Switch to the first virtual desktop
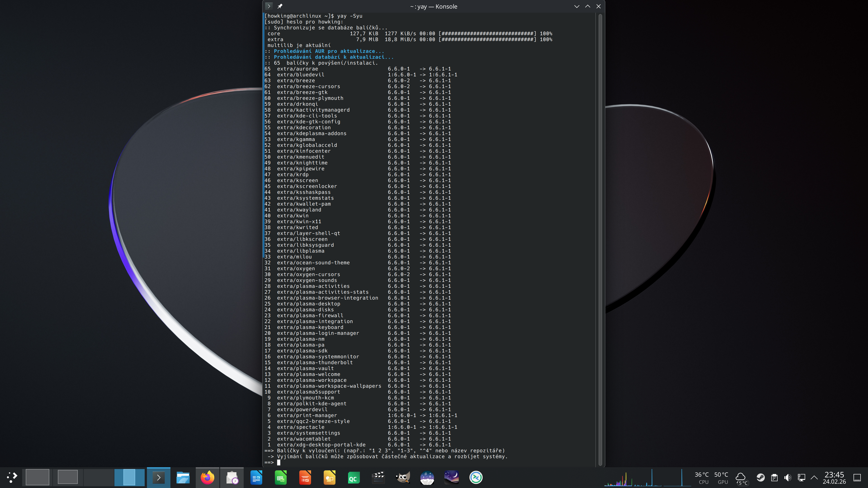Image resolution: width=868 pixels, height=488 pixels. tap(37, 477)
